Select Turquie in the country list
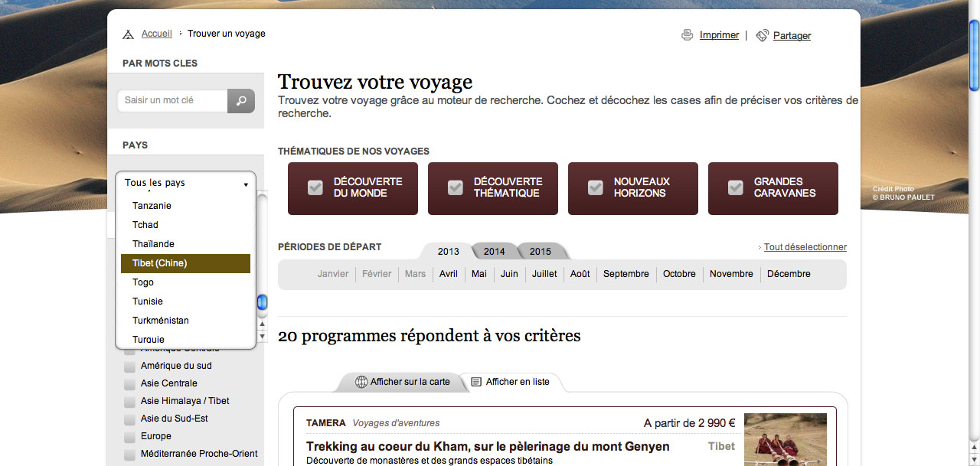The image size is (980, 466). click(x=185, y=340)
